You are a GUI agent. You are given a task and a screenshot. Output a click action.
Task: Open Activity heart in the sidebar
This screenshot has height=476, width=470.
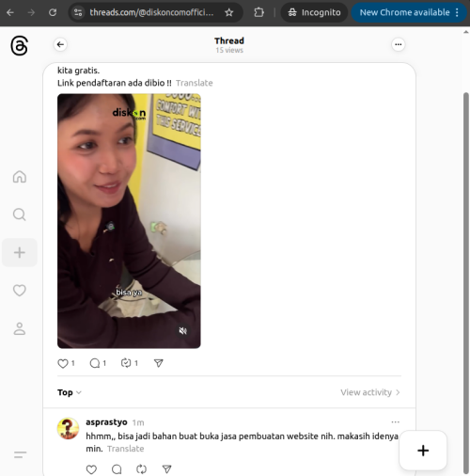[20, 291]
